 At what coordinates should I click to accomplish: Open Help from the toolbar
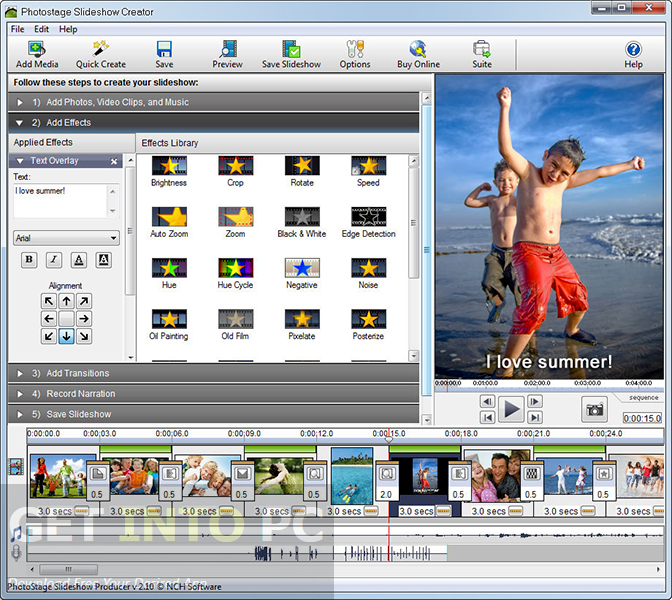click(x=633, y=54)
